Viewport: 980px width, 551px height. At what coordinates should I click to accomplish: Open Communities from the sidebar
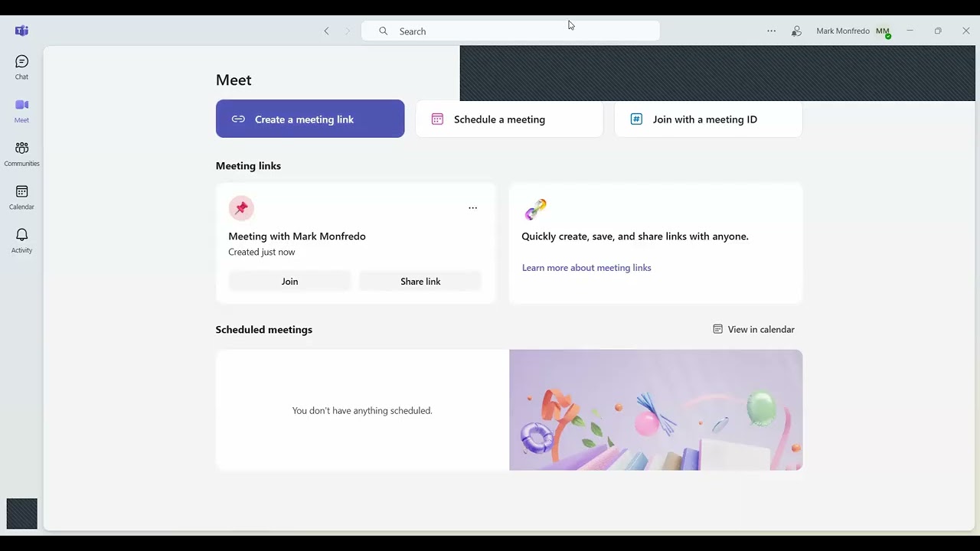[21, 154]
